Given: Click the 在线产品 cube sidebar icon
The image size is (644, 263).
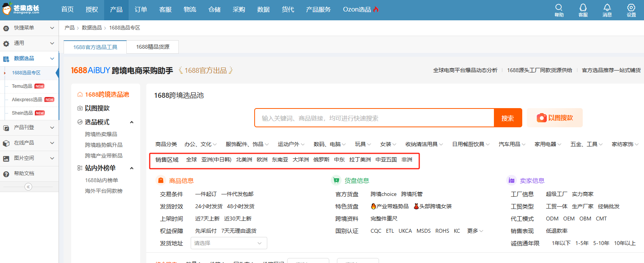Looking at the screenshot, I should click(x=6, y=143).
